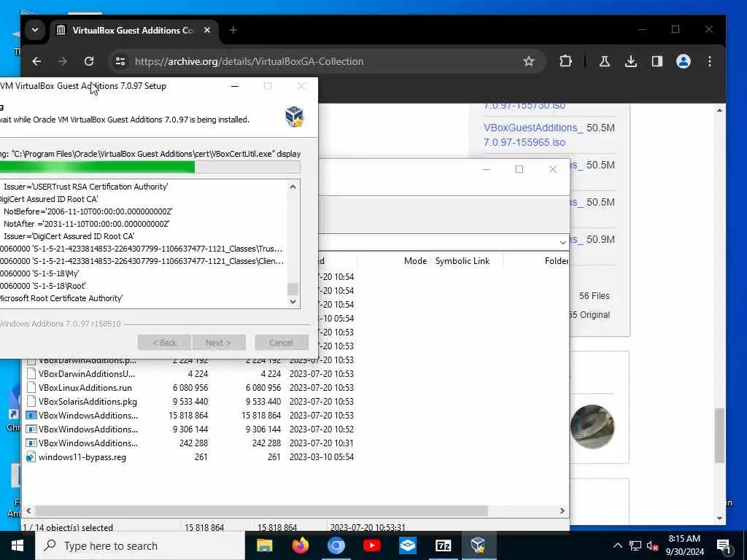Open Firefox from taskbar
This screenshot has width=747, height=560.
[x=300, y=545]
